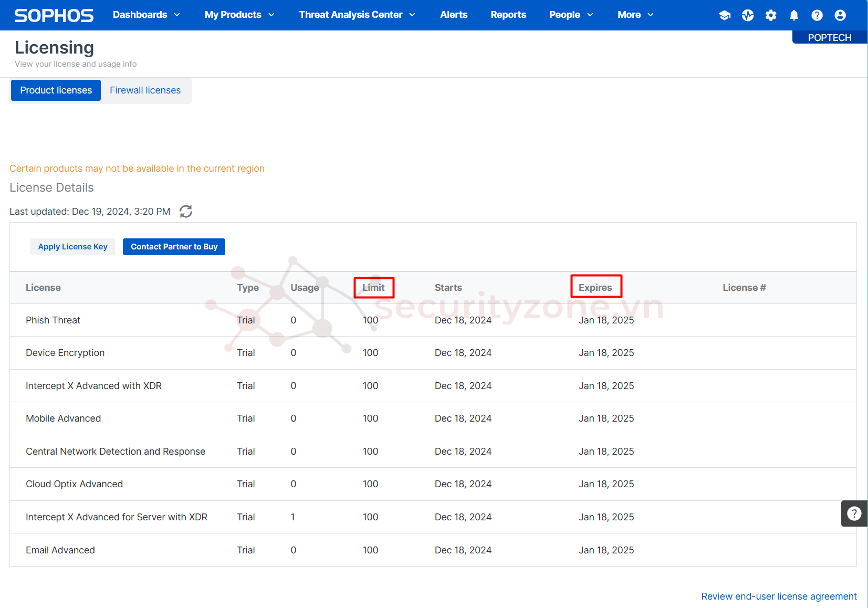Click the Type column header

coord(248,288)
